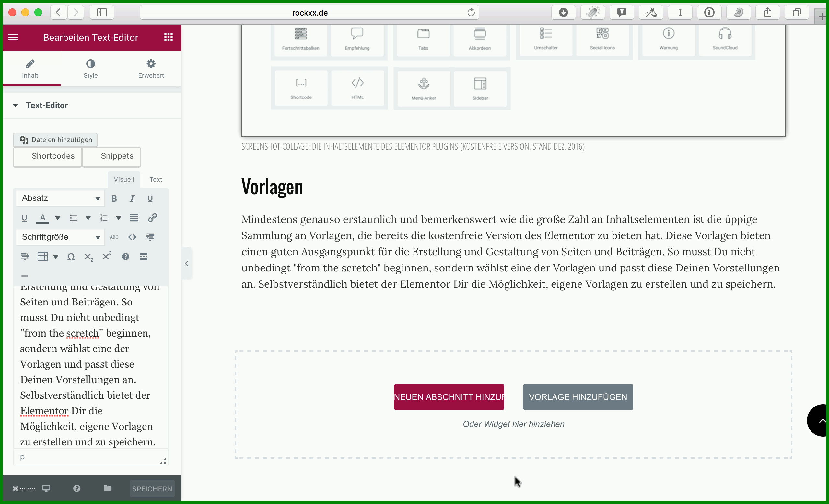
Task: Open the Safari share menu
Action: tap(767, 12)
